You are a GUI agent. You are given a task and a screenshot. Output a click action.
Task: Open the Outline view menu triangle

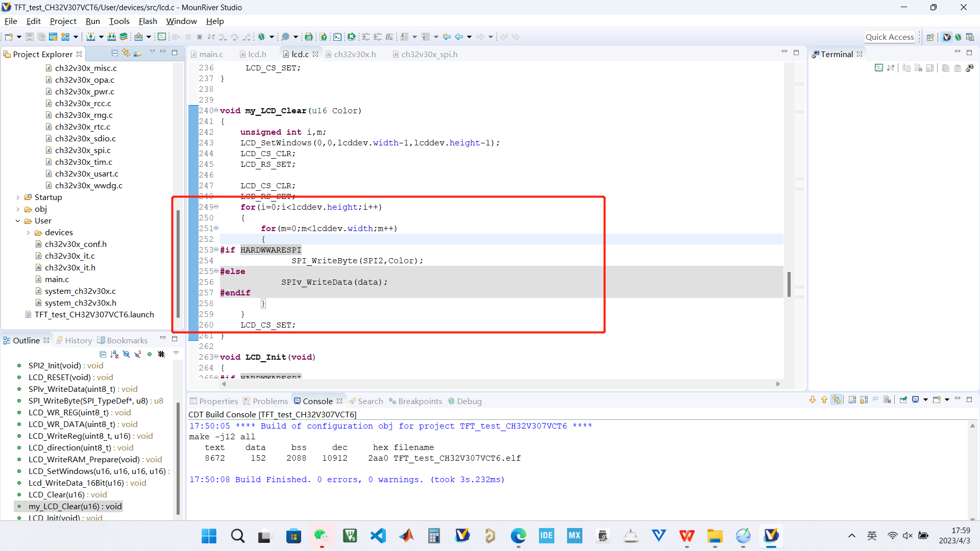coord(176,353)
